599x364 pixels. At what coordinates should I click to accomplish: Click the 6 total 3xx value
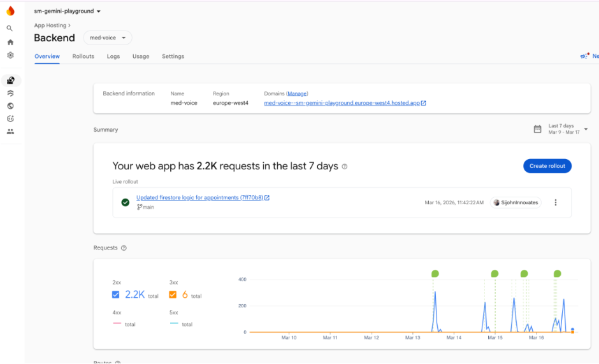(x=185, y=295)
